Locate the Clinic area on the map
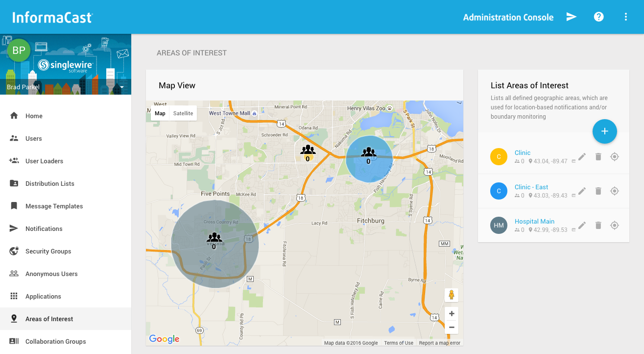The width and height of the screenshot is (644, 354). pyautogui.click(x=615, y=156)
